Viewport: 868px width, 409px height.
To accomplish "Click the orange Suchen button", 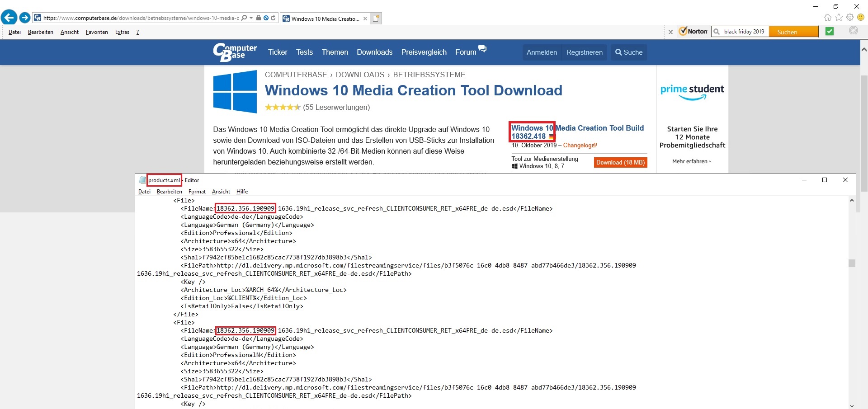I will point(794,32).
